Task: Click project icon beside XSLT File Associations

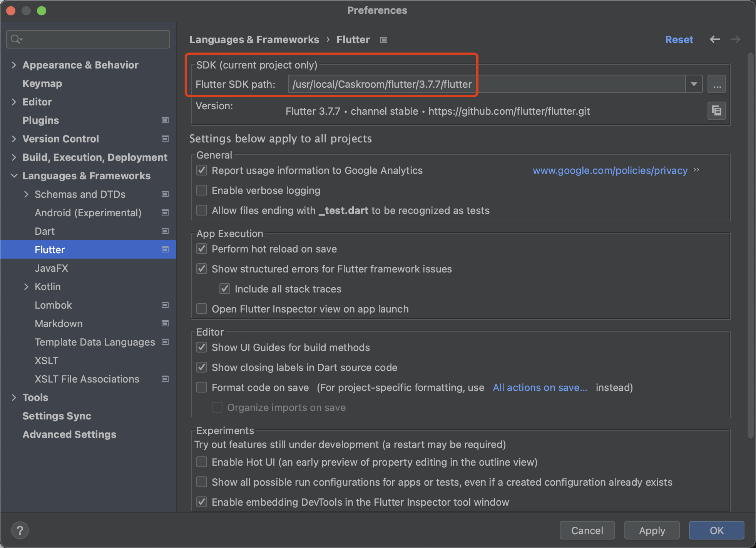Action: (165, 379)
